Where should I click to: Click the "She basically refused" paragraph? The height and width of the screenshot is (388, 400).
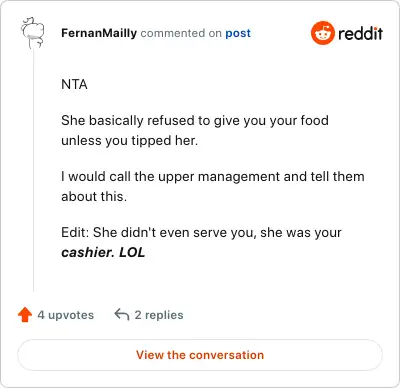click(x=195, y=130)
